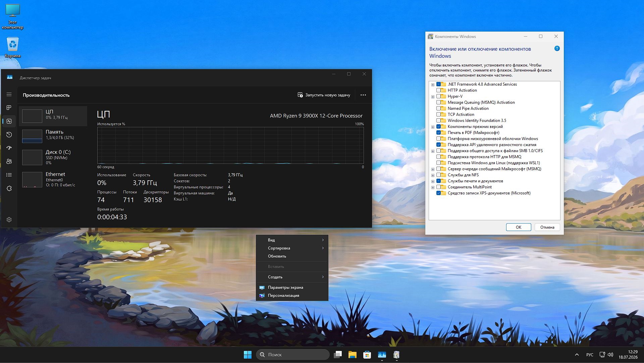Enable Hyper-V checkbox
This screenshot has width=644, height=363.
click(x=439, y=96)
